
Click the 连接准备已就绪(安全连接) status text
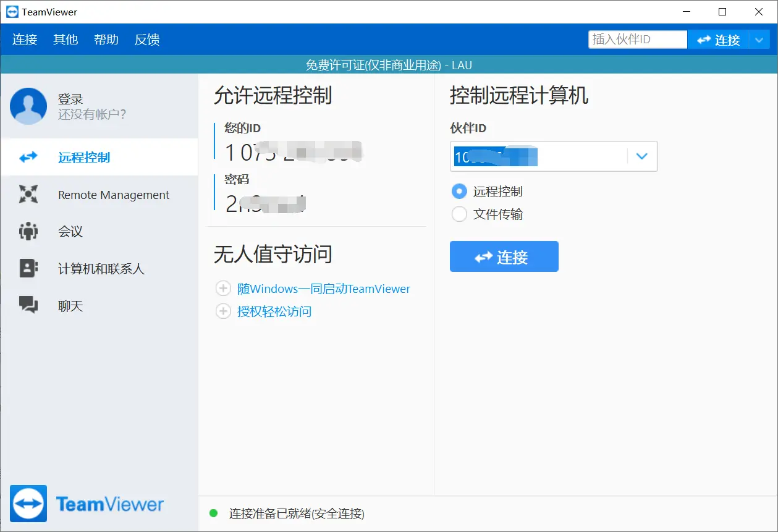click(x=297, y=513)
